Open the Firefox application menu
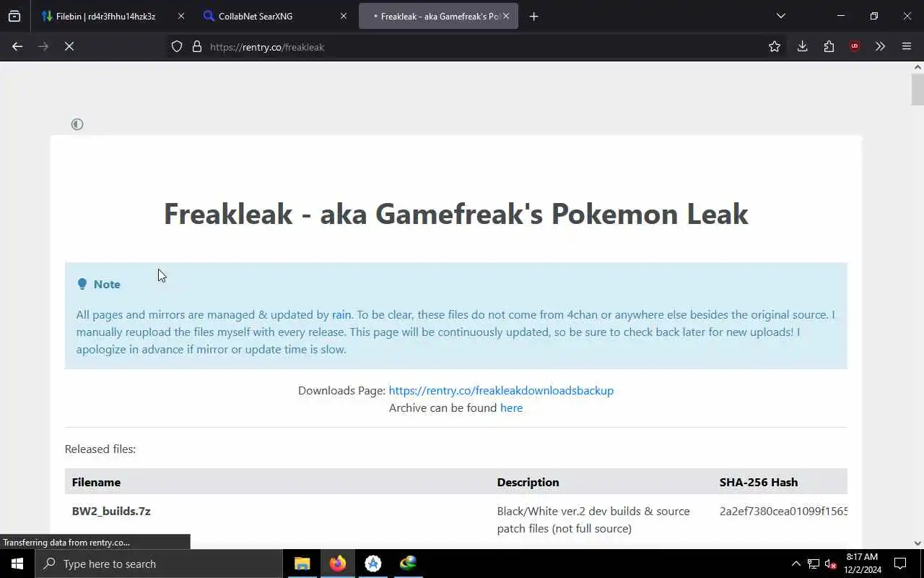 907,46
